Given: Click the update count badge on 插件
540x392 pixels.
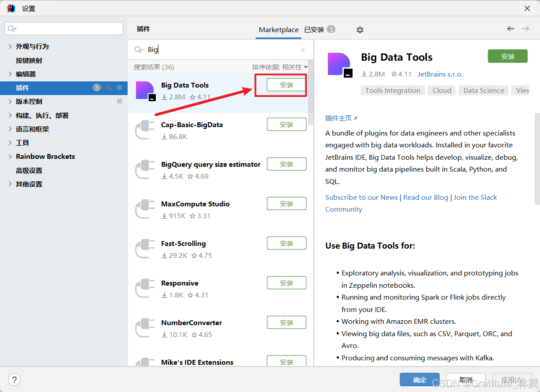Looking at the screenshot, I should 96,88.
